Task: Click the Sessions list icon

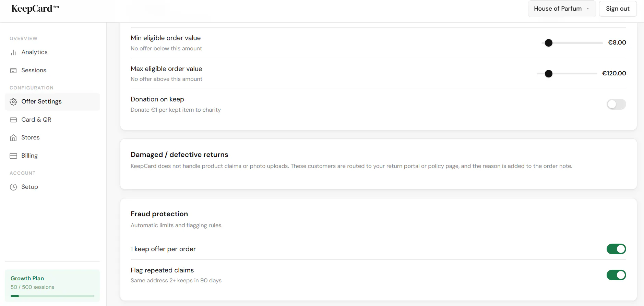Action: tap(13, 71)
